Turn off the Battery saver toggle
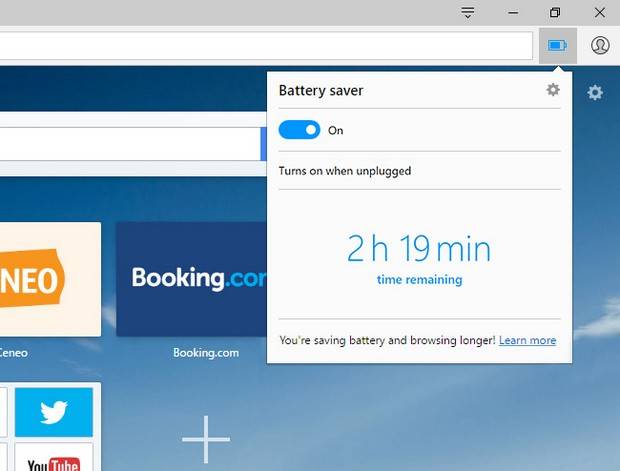620x471 pixels. tap(299, 130)
